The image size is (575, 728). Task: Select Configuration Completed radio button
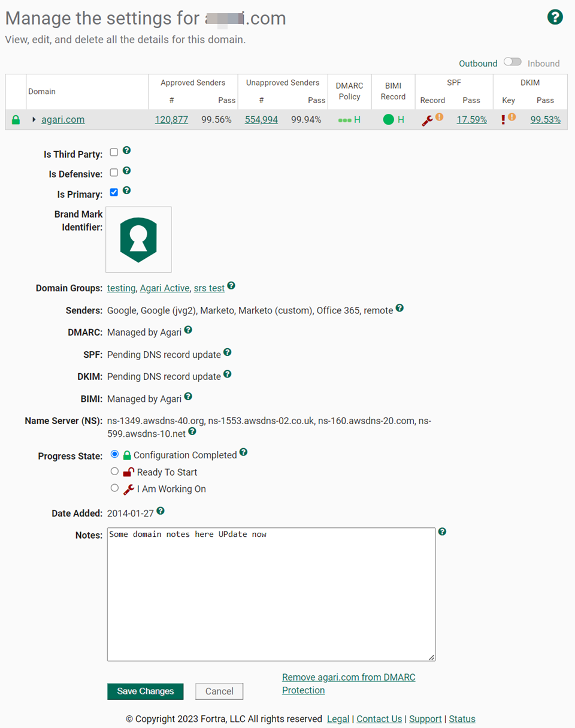[x=114, y=455]
